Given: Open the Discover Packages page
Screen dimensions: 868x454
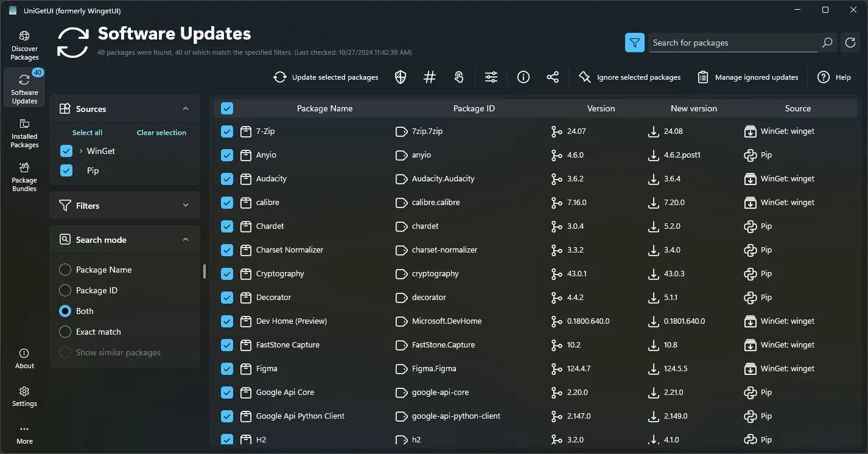Looking at the screenshot, I should (x=24, y=46).
